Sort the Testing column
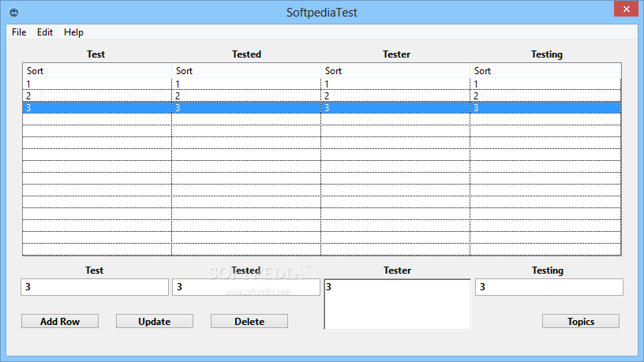The width and height of the screenshot is (644, 362). point(545,71)
